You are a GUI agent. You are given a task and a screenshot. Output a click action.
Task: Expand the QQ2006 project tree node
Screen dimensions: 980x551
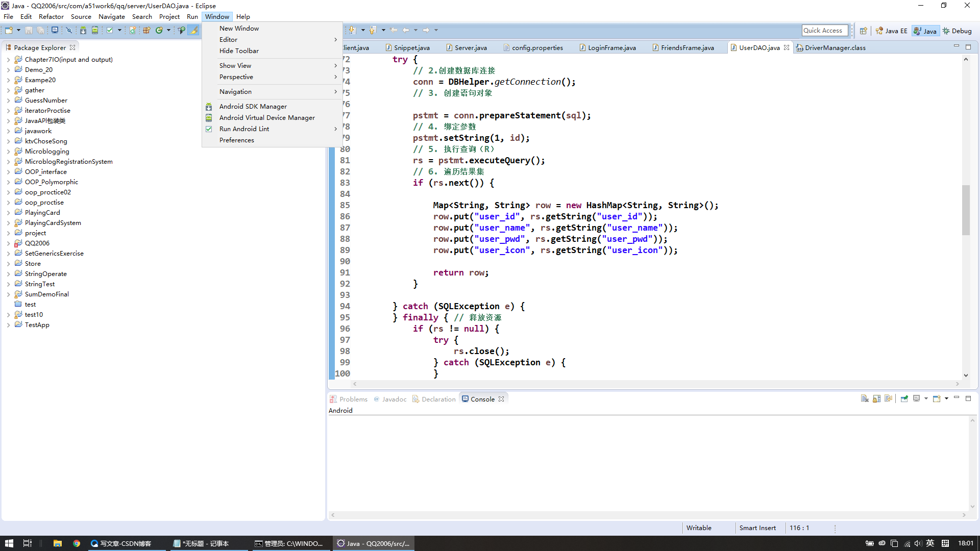pyautogui.click(x=8, y=243)
